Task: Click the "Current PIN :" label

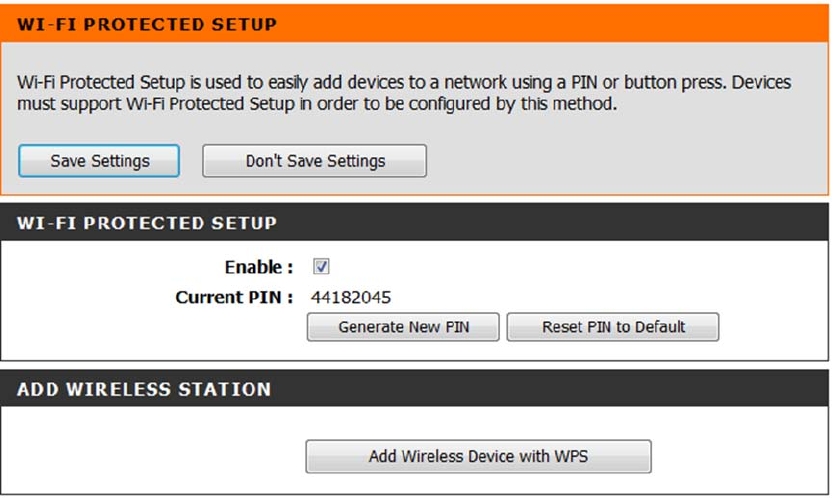Action: 234,298
